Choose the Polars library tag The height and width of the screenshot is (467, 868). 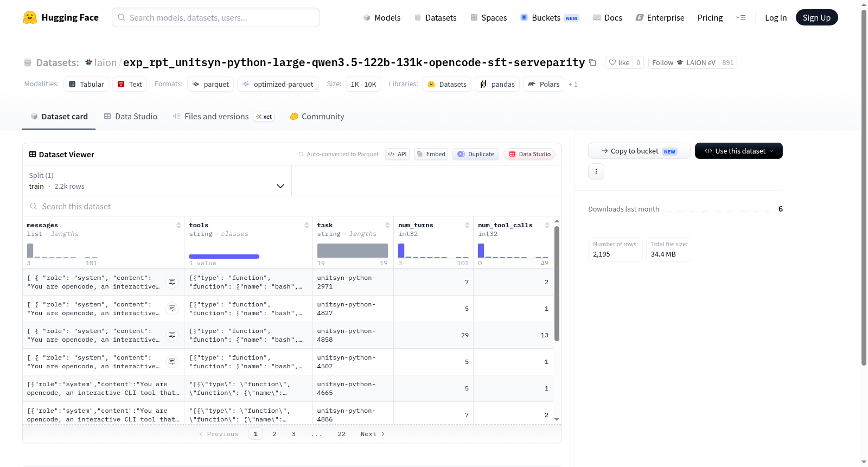(x=544, y=84)
